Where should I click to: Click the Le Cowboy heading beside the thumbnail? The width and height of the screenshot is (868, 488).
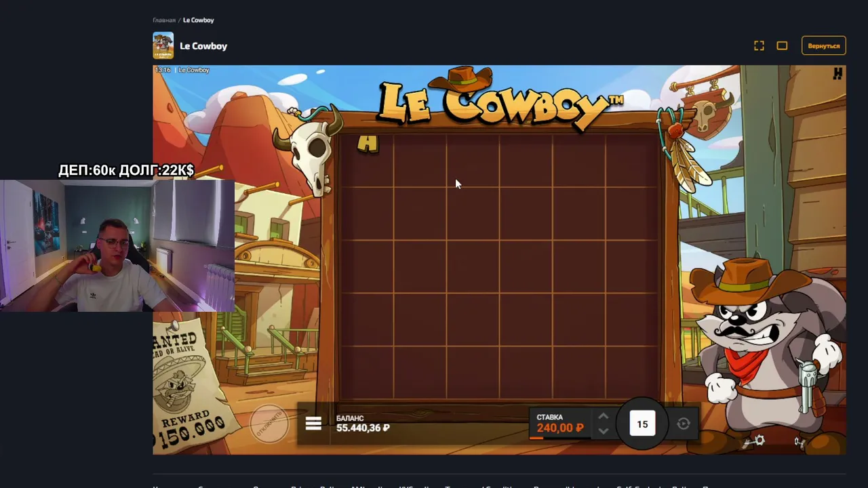pyautogui.click(x=203, y=46)
